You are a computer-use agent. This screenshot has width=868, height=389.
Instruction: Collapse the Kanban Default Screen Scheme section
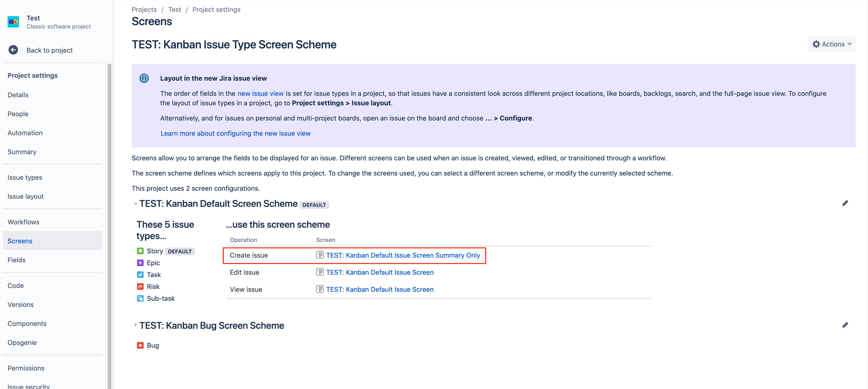tap(135, 204)
